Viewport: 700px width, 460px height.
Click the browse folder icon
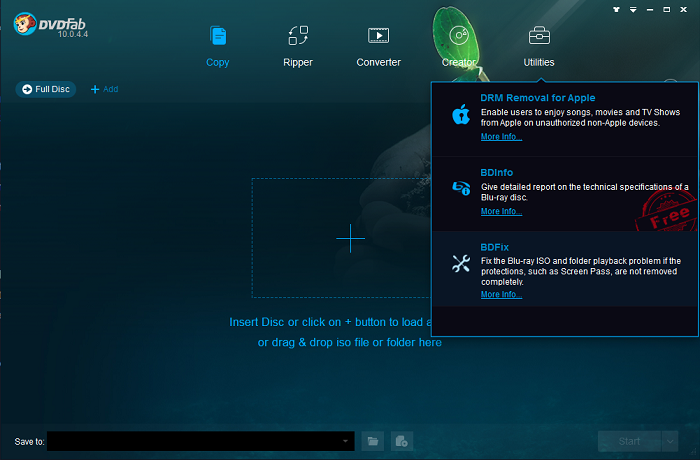click(373, 441)
